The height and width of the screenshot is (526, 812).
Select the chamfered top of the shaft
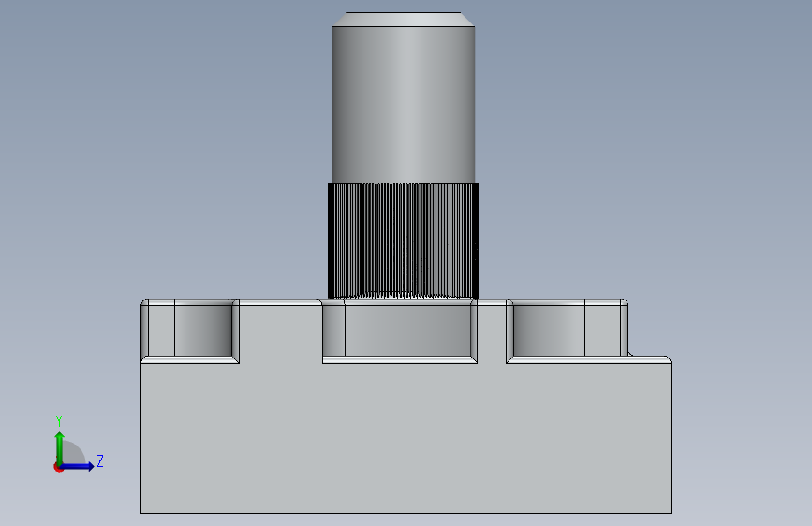403,19
